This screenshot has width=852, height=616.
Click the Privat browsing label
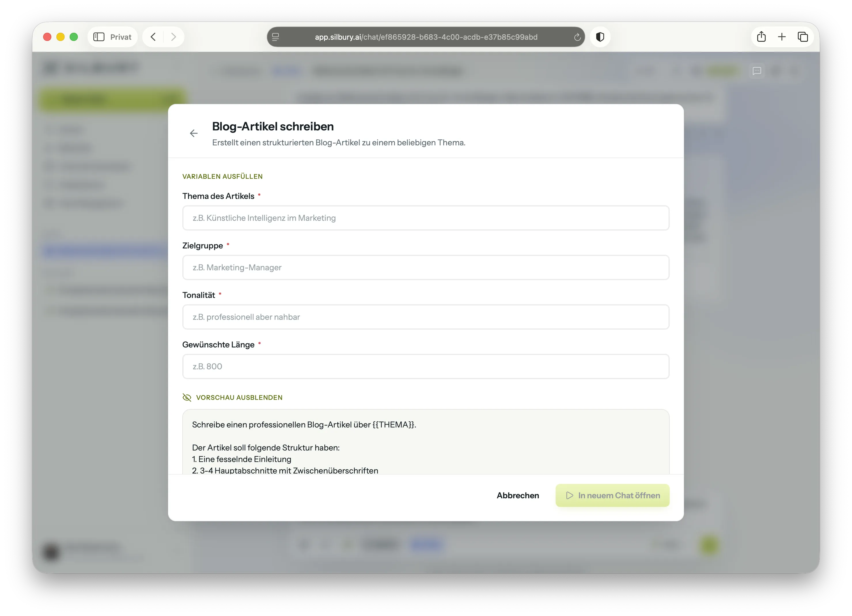click(121, 37)
